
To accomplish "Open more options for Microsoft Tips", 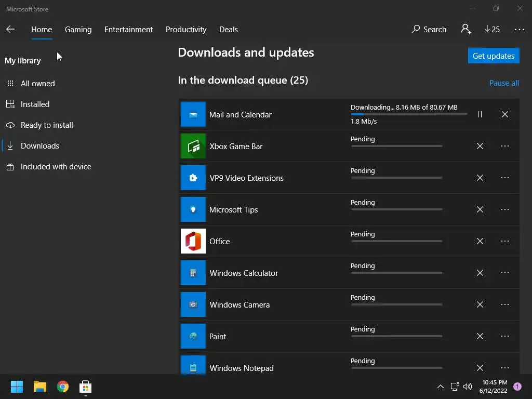I will point(505,209).
